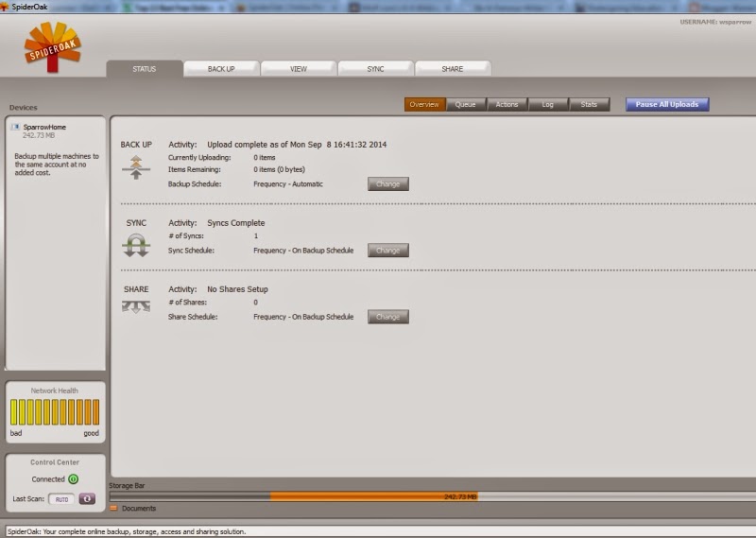Open the VIEW tab
The width and height of the screenshot is (756, 538).
pyautogui.click(x=299, y=69)
